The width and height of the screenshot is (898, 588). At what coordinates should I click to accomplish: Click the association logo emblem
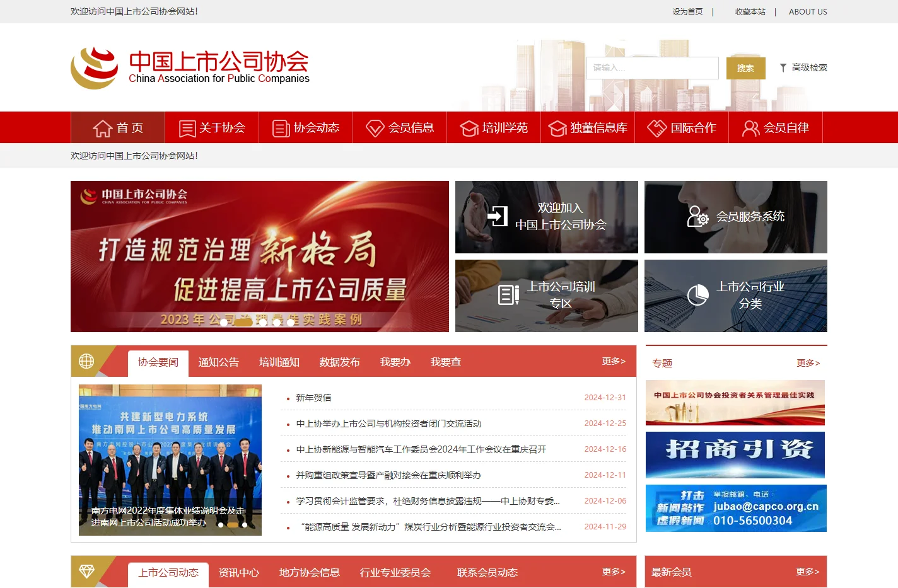[x=95, y=67]
